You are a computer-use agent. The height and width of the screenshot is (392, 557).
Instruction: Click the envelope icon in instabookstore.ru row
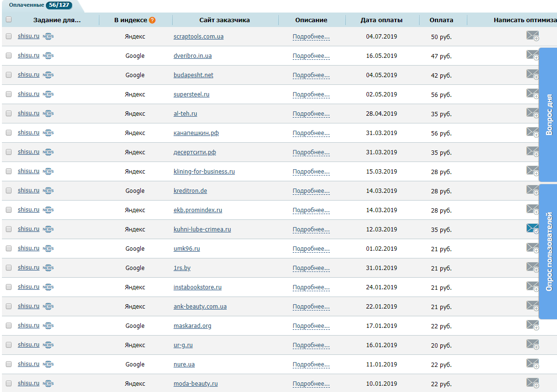pyautogui.click(x=532, y=286)
